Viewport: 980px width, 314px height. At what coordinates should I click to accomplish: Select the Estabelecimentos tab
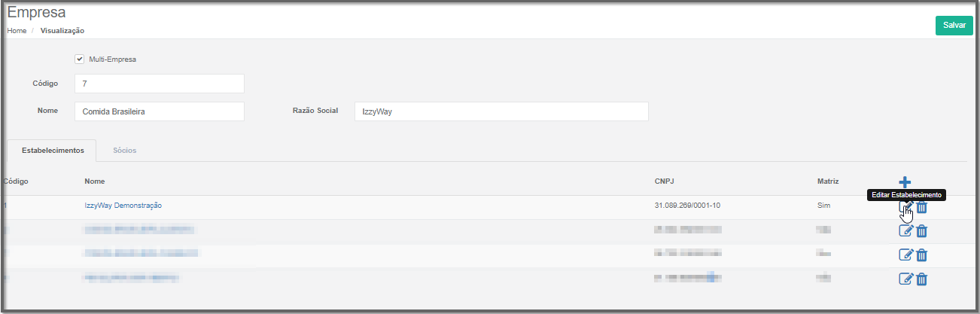tap(53, 151)
